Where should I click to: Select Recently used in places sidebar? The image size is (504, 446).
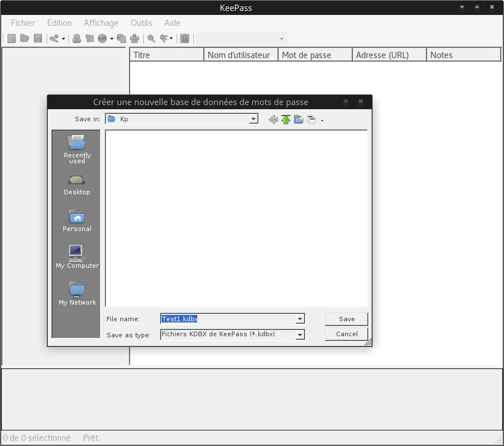pyautogui.click(x=77, y=149)
